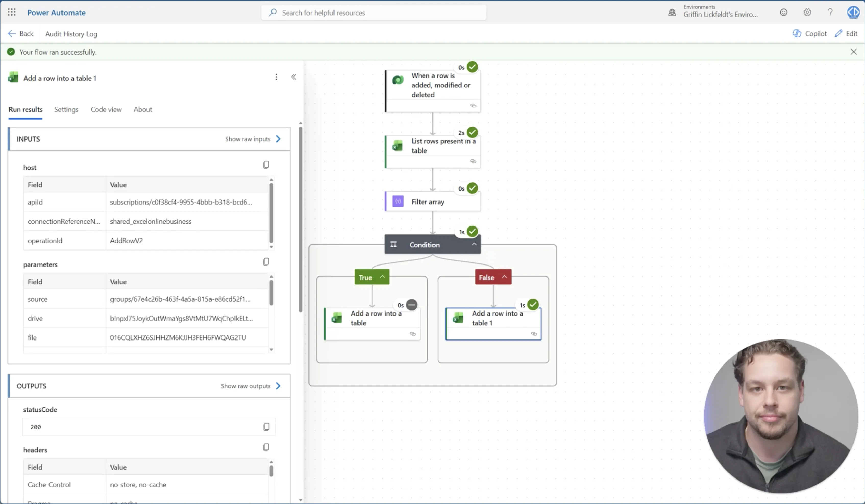
Task: Click the apiId subscriptions value cell
Action: click(187, 202)
